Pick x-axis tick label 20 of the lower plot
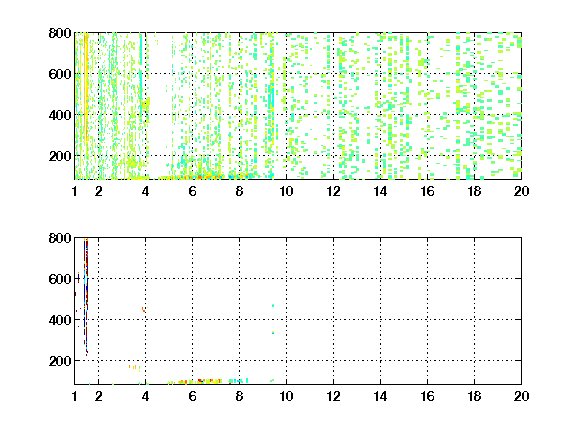Viewport: 576px width, 432px height. click(521, 396)
